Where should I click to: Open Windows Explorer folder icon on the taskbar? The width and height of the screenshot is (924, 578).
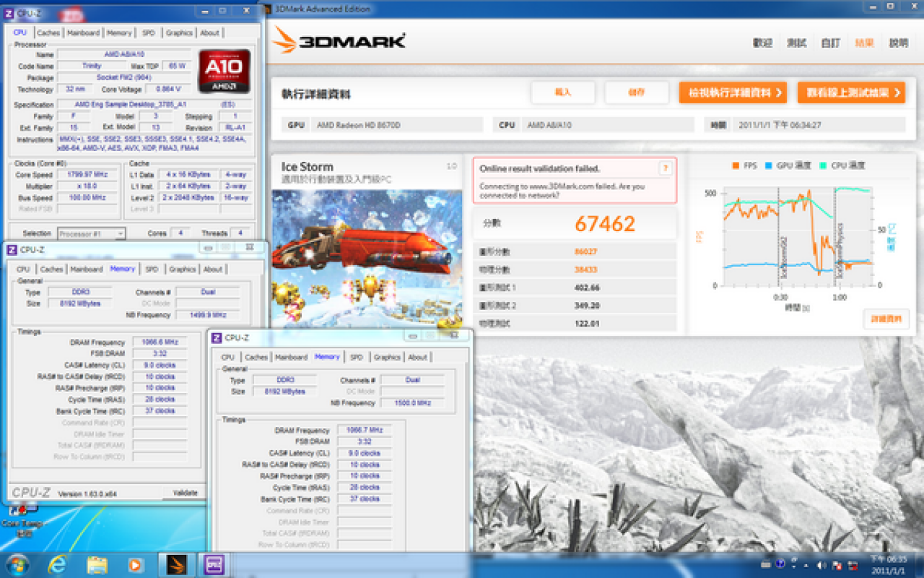[97, 564]
